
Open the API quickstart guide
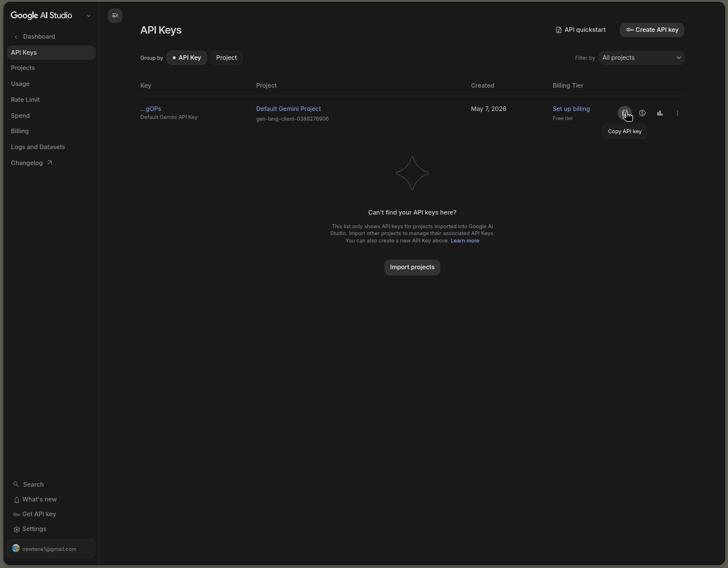click(x=581, y=30)
